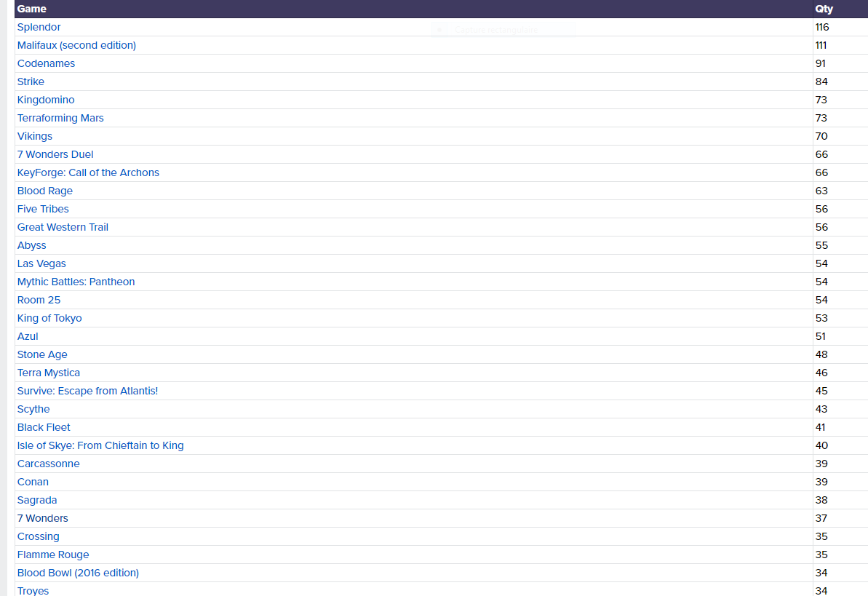This screenshot has width=868, height=596.
Task: Open the Azul game link
Action: click(28, 336)
